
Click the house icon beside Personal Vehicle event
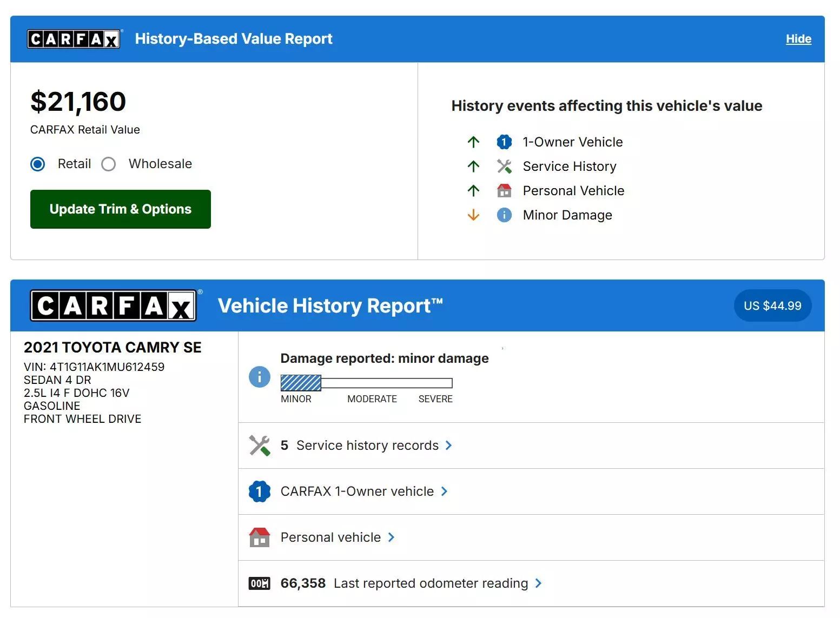pos(504,191)
